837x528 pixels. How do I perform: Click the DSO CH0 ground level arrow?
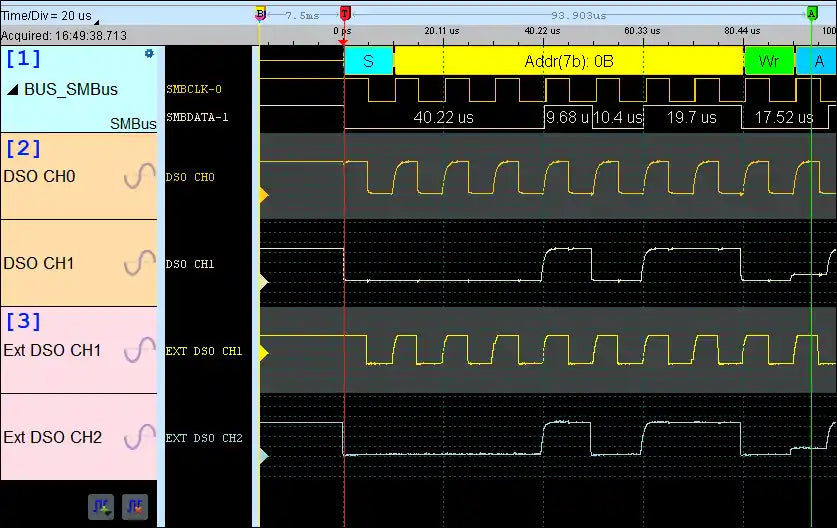point(264,195)
